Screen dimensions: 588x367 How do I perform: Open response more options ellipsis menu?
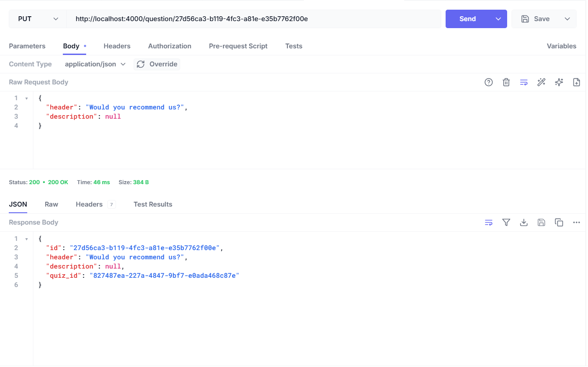(576, 222)
